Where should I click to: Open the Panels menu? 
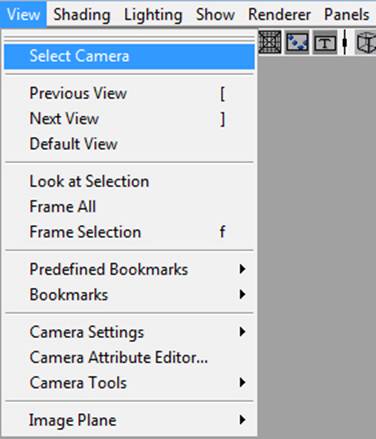point(347,15)
